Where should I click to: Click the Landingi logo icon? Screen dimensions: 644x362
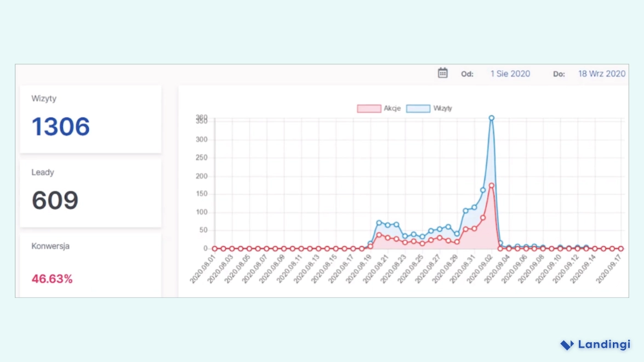click(566, 344)
